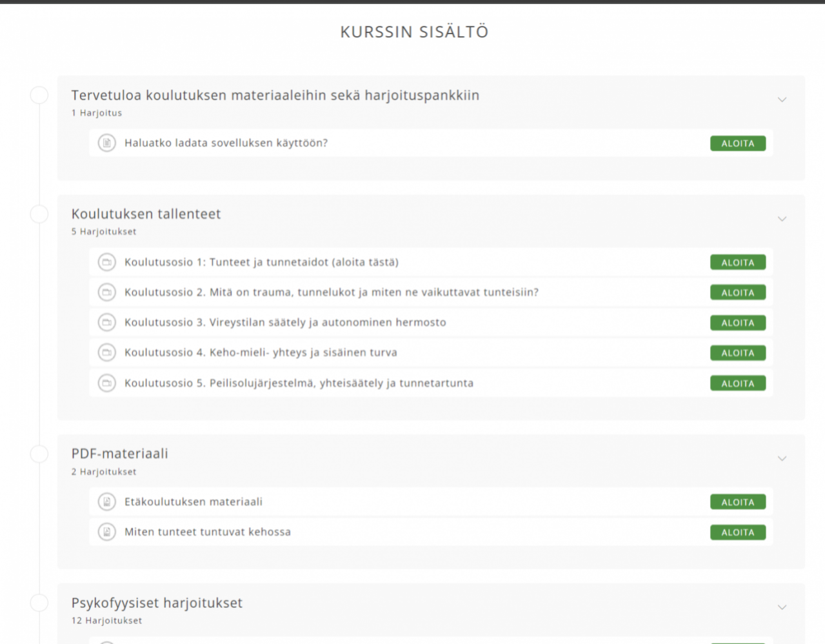Collapse the Koulutuksen tallenteet section chevron
Image resolution: width=825 pixels, height=644 pixels.
point(782,219)
